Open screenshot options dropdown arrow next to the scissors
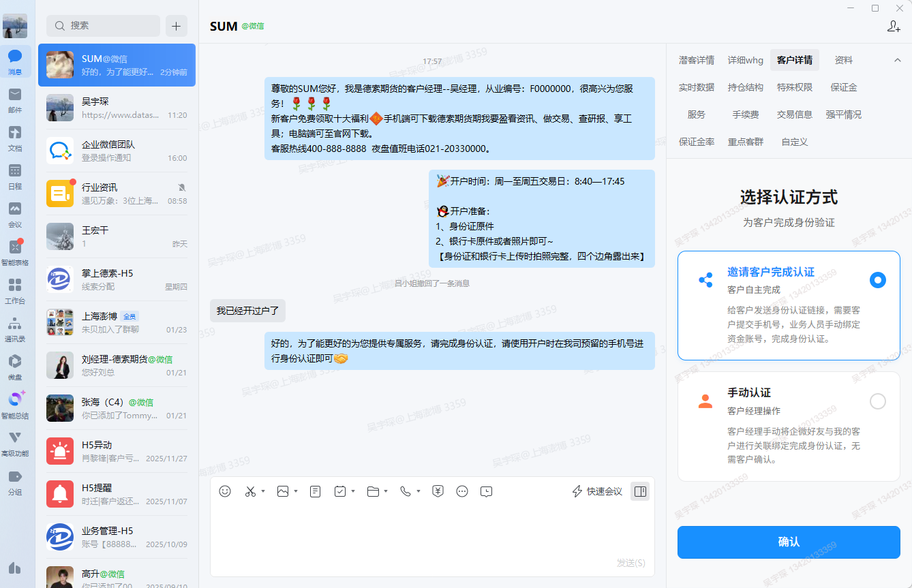Screen dimensions: 912x588 (x=263, y=491)
